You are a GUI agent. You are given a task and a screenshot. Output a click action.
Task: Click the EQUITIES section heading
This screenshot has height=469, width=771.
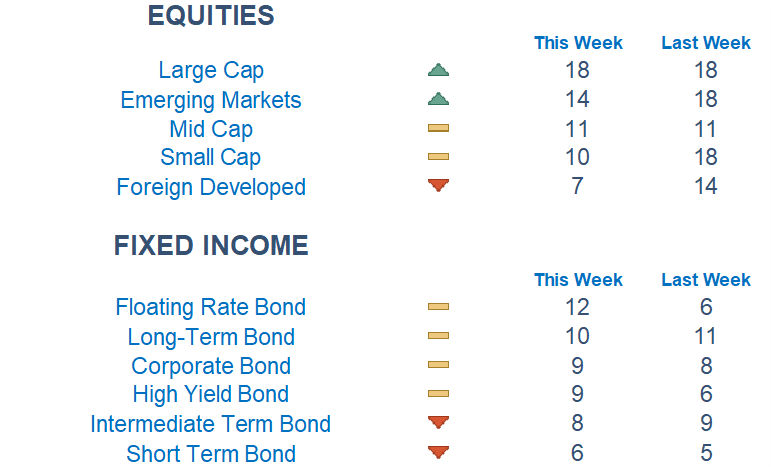(211, 16)
